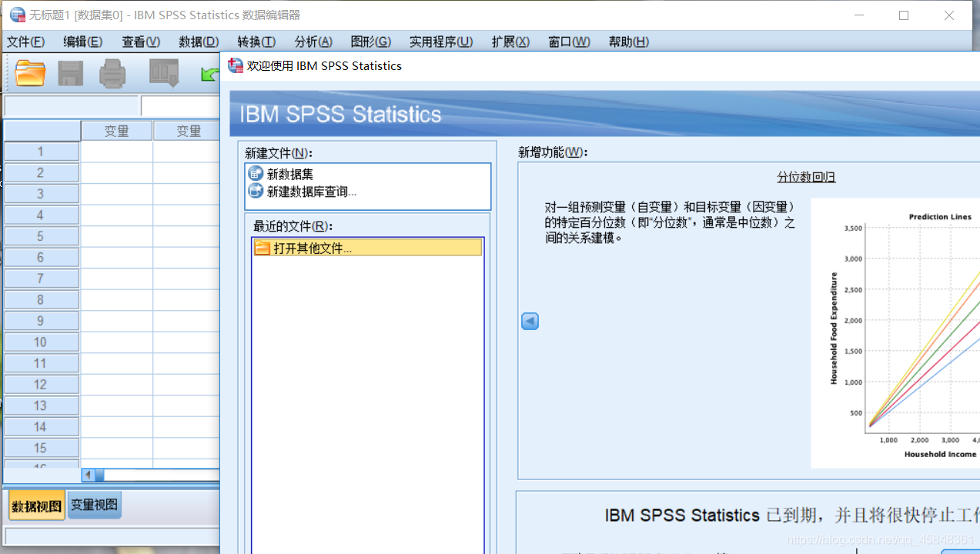Click the SPSS icon in welcome dialog title
The width and height of the screenshot is (980, 554).
click(x=236, y=65)
